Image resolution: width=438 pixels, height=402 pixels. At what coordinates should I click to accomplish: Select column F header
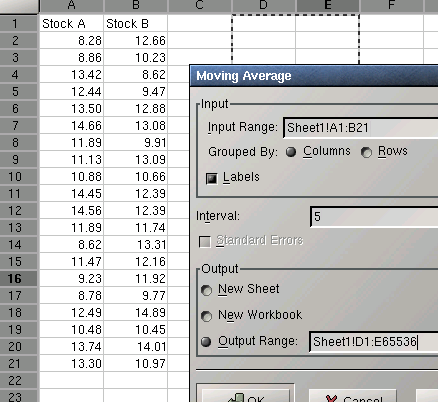click(x=392, y=6)
